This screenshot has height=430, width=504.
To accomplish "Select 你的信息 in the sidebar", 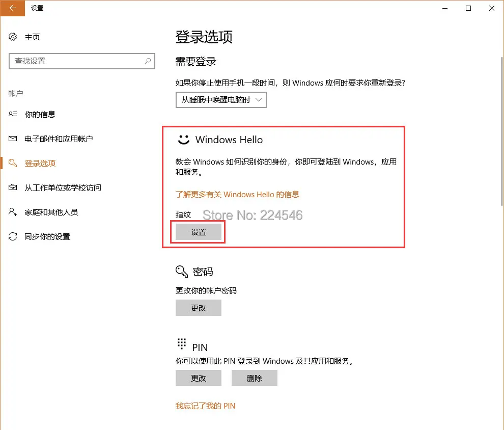I will [40, 115].
